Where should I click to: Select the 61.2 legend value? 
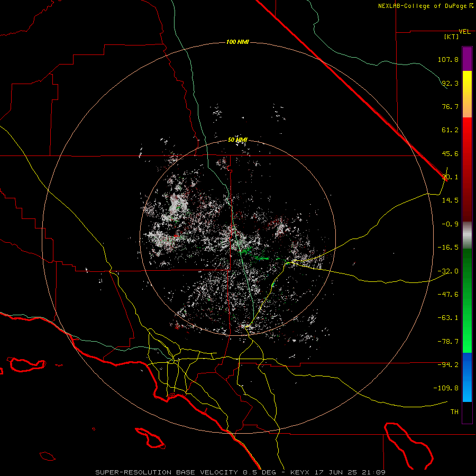coord(450,130)
